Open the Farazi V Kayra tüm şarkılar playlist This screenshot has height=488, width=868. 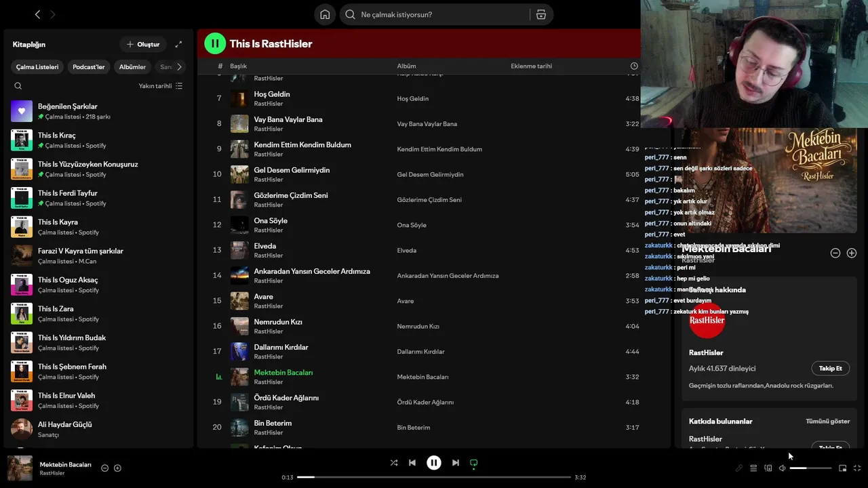[98, 256]
